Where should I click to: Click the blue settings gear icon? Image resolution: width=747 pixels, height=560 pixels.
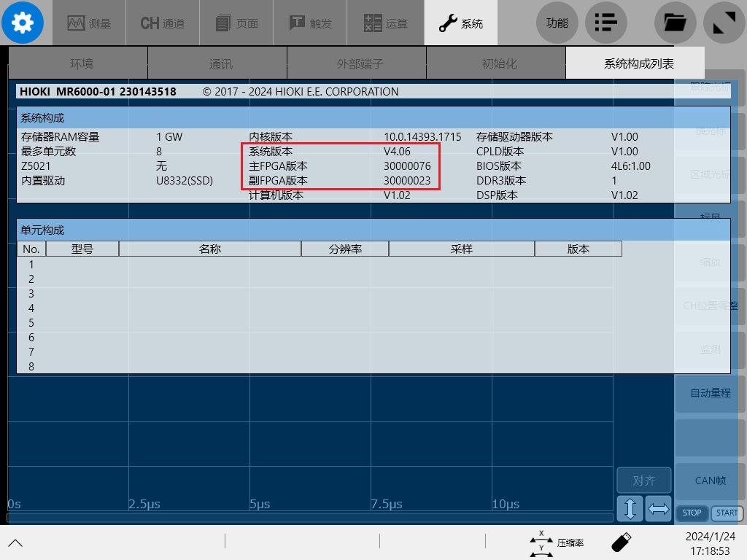point(23,23)
